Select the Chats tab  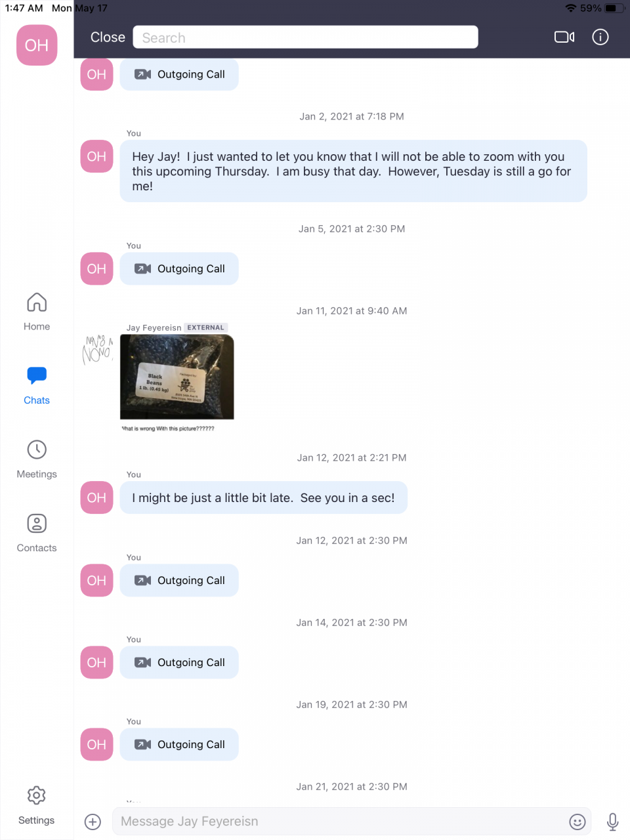point(37,385)
